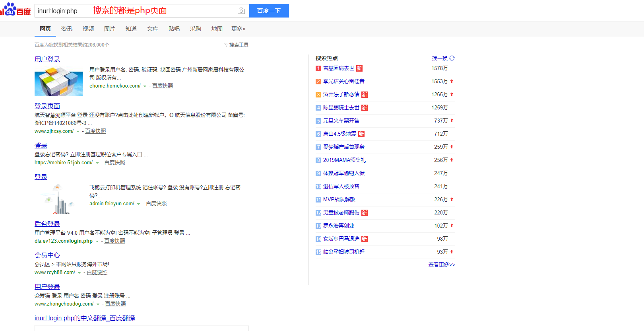Expand the dropdown arrow after mehire.51job.com
Image resolution: width=644 pixels, height=331 pixels.
pyautogui.click(x=97, y=163)
